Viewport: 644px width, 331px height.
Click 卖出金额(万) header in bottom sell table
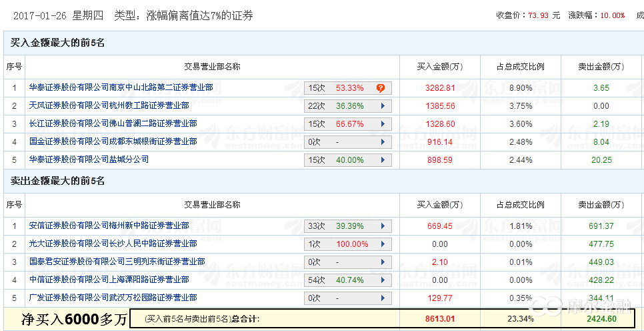click(601, 205)
